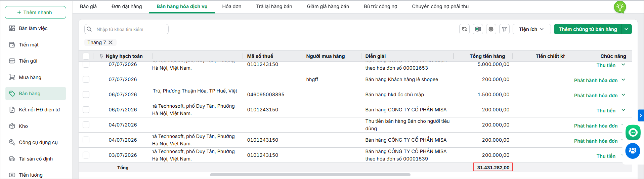644x179 pixels.
Task: Open the Kho box icon
Action: click(x=12, y=126)
